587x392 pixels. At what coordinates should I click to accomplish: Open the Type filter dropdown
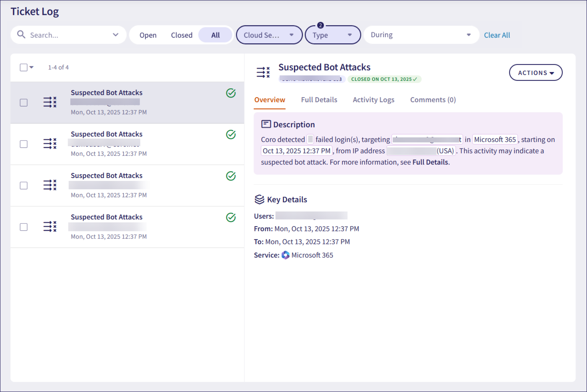pyautogui.click(x=333, y=35)
